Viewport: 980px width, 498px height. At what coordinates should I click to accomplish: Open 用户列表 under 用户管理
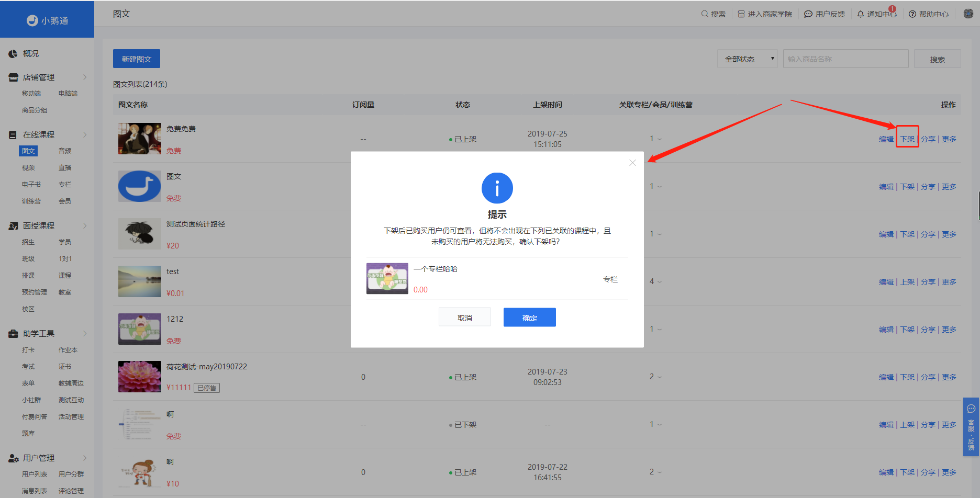pos(35,474)
